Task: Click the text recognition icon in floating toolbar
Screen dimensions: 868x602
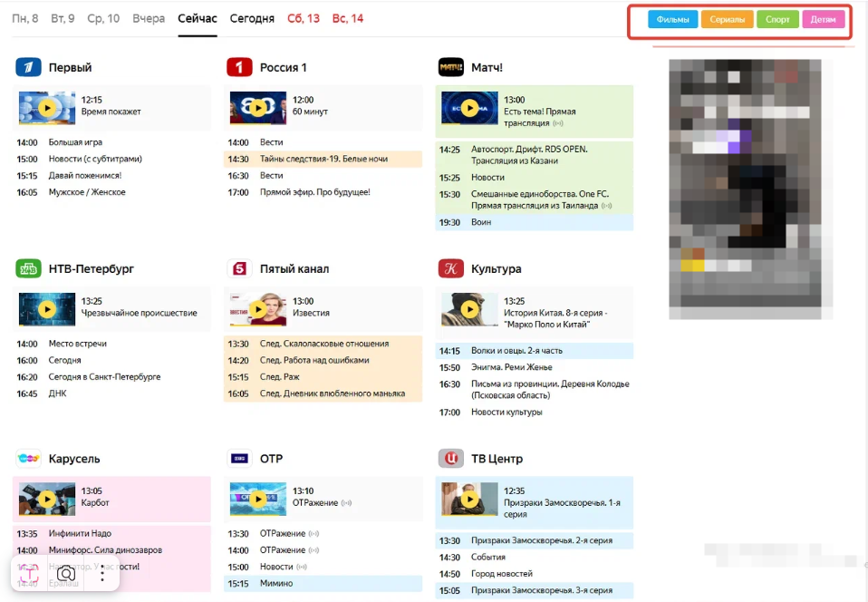Action: [x=29, y=574]
